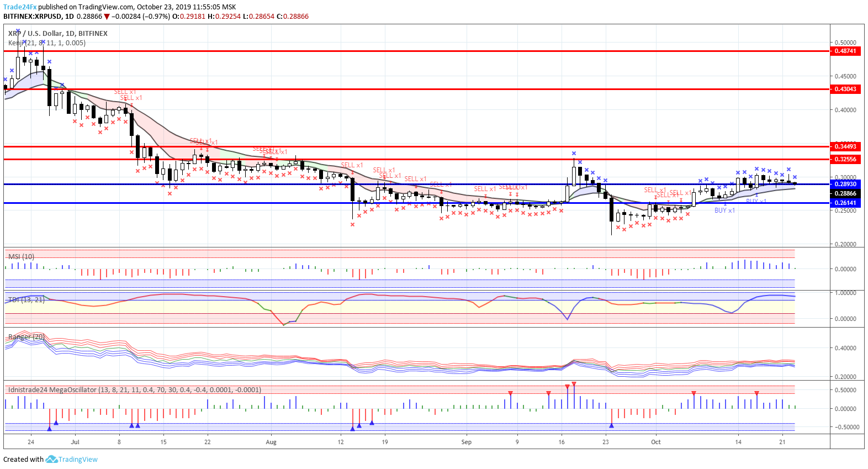Image resolution: width=868 pixels, height=469 pixels.
Task: Select the Kenji indicator legend
Action: pos(47,43)
